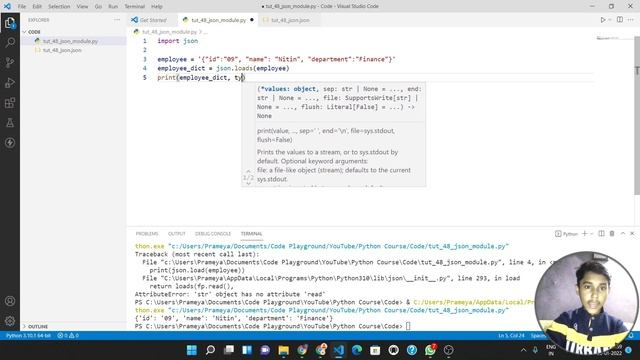This screenshot has width=640, height=360.
Task: Select the TERMINAL panel tab
Action: 251,233
